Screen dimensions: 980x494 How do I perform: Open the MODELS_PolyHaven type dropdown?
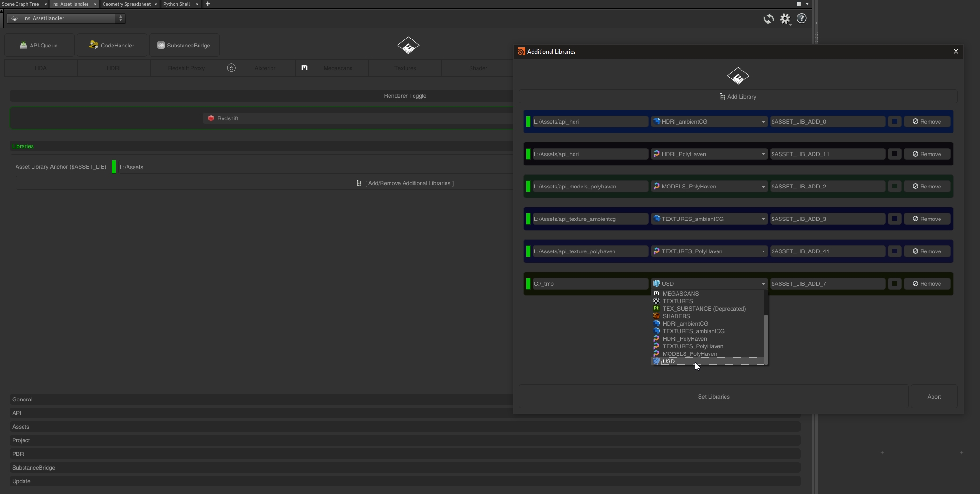pyautogui.click(x=709, y=187)
